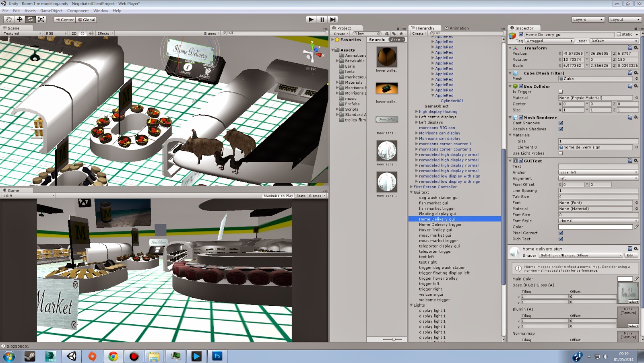Open the Layers dropdown in the toolbar

(588, 19)
